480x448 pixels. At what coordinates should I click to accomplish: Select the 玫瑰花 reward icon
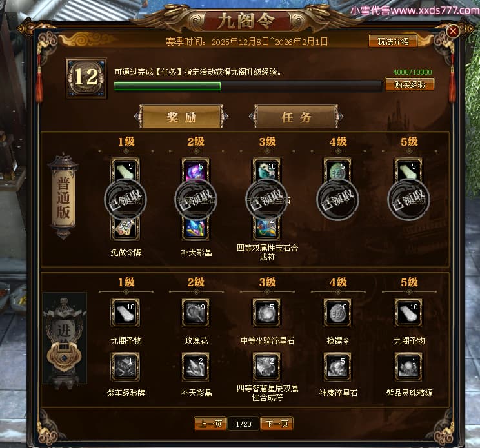click(x=196, y=313)
